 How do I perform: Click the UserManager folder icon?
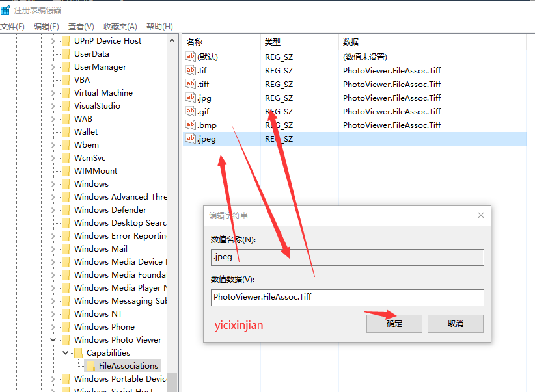66,67
